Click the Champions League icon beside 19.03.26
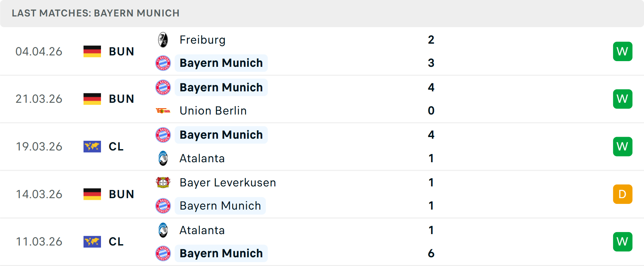Viewport: 644px width, 266px height. tap(92, 146)
